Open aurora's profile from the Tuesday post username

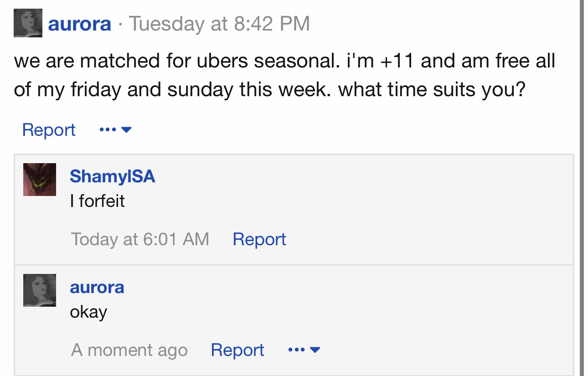tap(79, 24)
